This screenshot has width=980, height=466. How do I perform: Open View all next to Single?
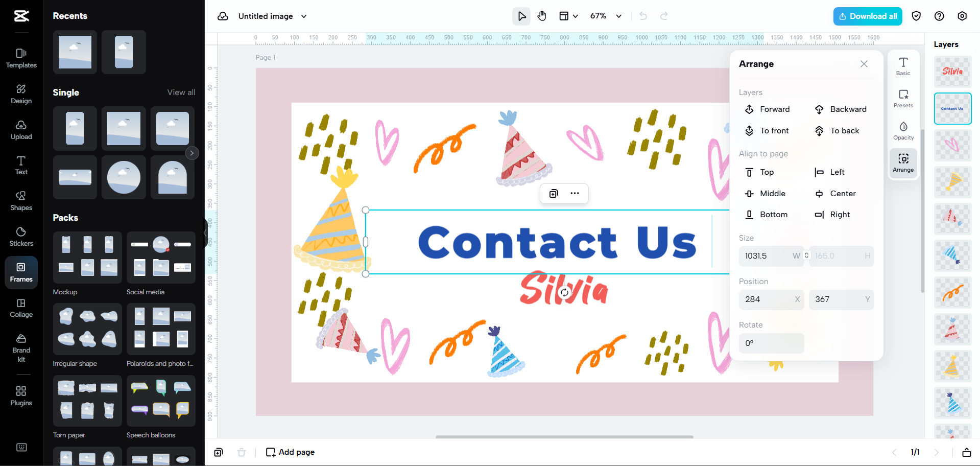[181, 92]
